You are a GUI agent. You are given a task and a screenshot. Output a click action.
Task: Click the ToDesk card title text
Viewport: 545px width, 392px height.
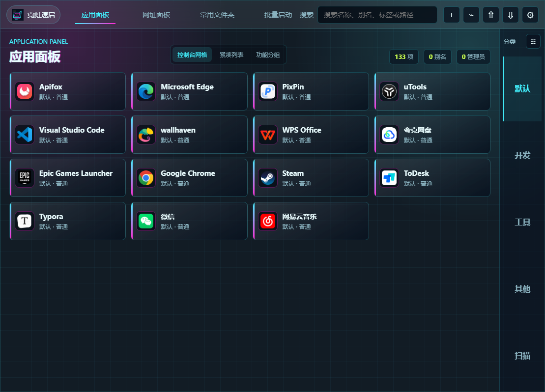(x=416, y=173)
